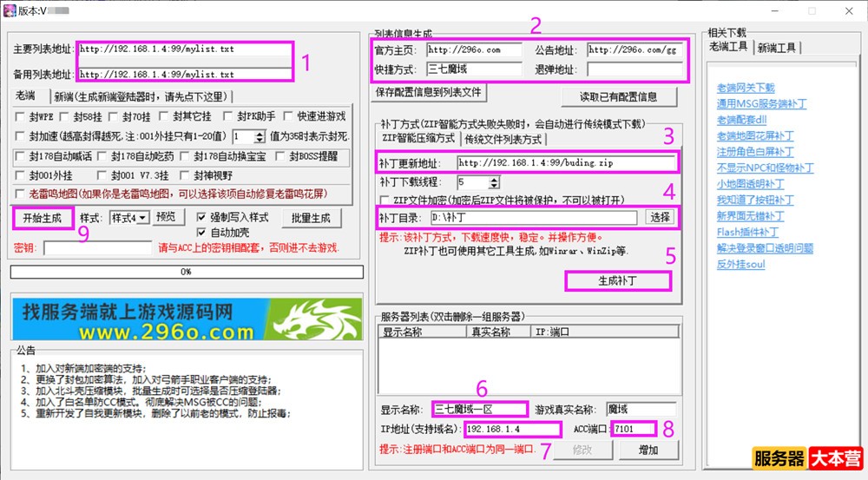The width and height of the screenshot is (868, 480).
Task: Click 保存配置信息到列表文件 button
Action: point(429,93)
